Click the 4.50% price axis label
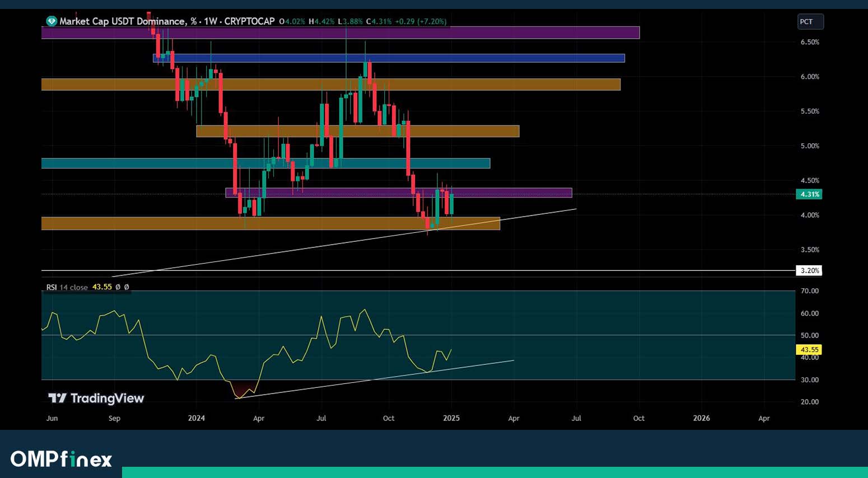This screenshot has height=478, width=868. (810, 181)
